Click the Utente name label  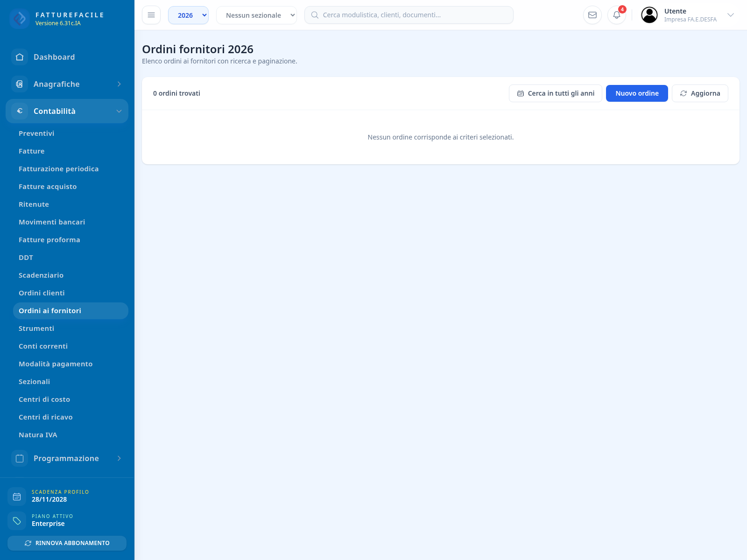(x=675, y=11)
